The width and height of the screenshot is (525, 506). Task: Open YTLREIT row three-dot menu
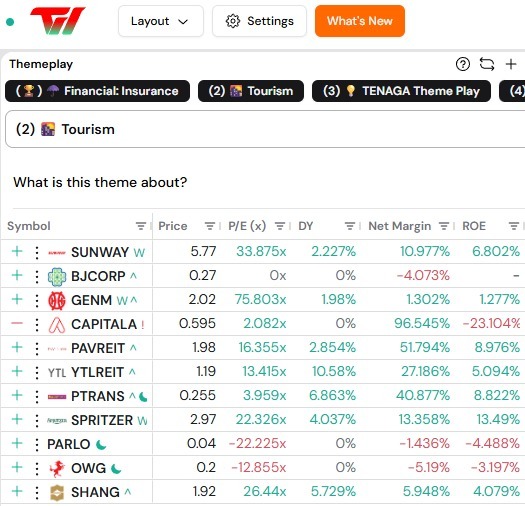click(x=37, y=372)
